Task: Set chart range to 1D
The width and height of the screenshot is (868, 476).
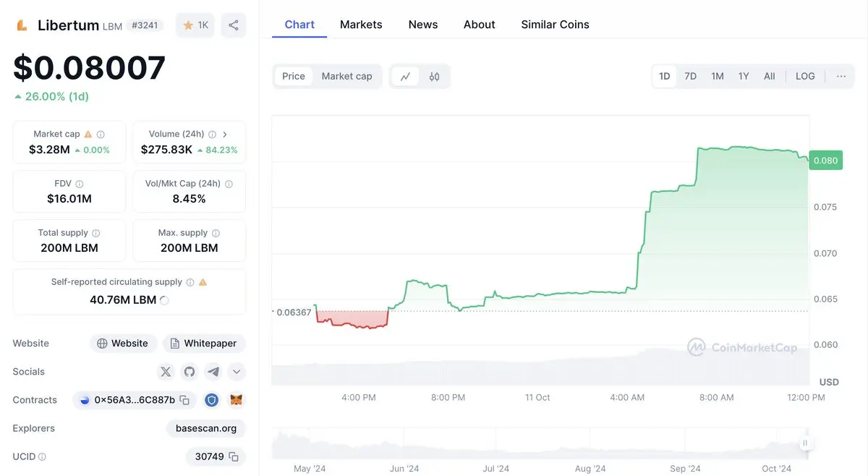Action: point(665,76)
